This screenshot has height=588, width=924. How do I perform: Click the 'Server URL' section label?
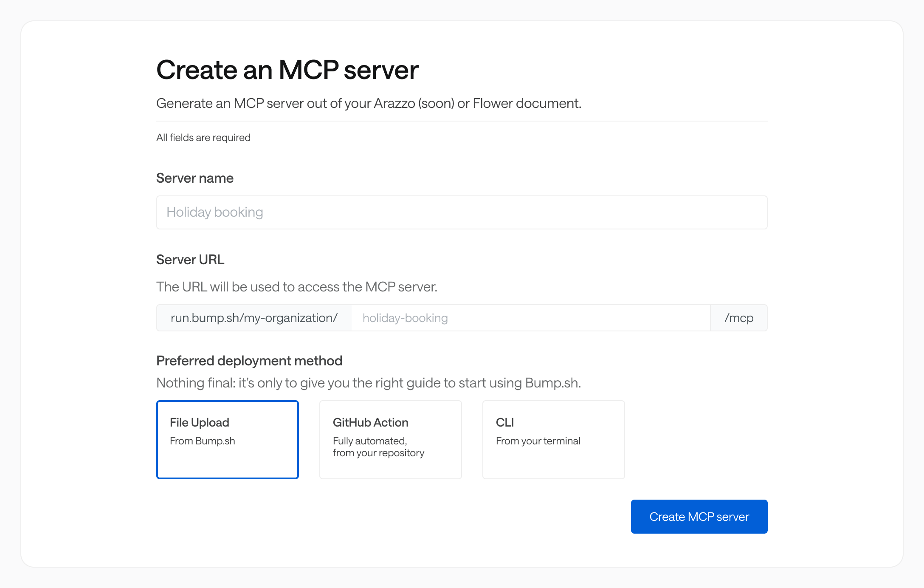(190, 260)
